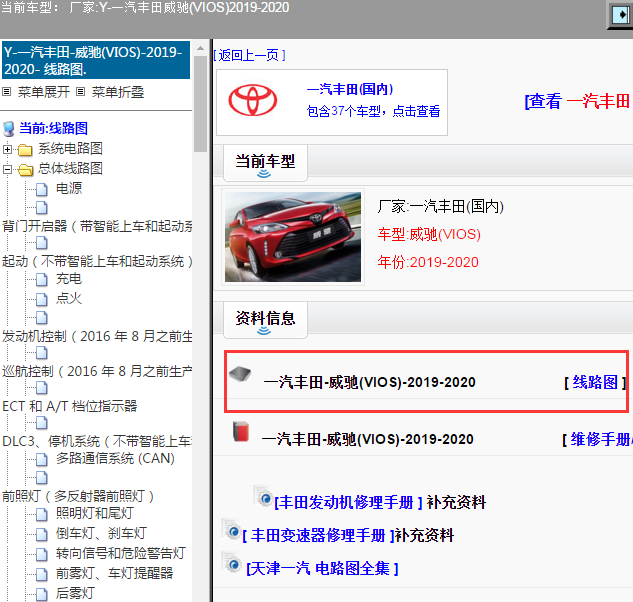Click the 查看 一汽丰田 link at right

click(x=578, y=101)
